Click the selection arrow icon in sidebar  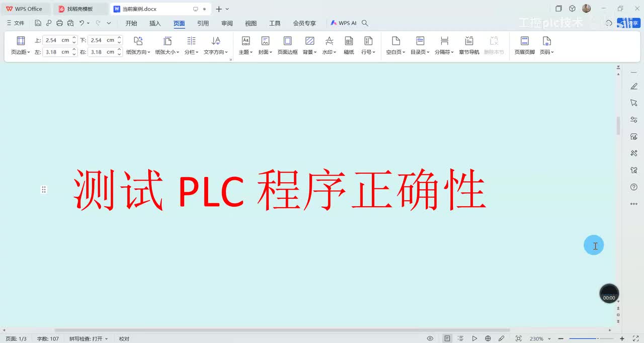(x=634, y=103)
